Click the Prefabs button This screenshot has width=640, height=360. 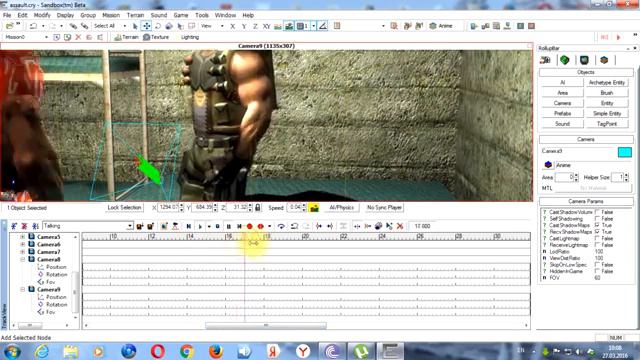click(562, 113)
